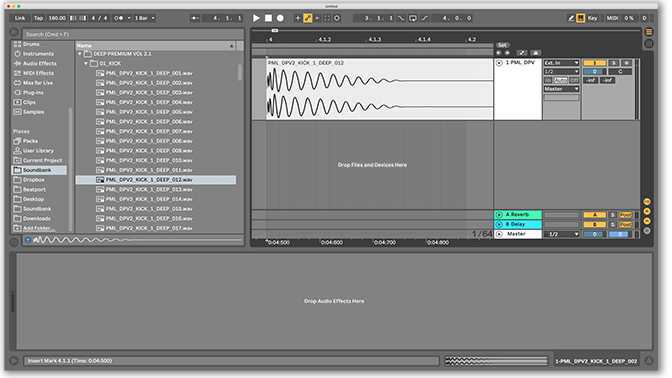Toggle the lock envelopes icon
This screenshot has width=672, height=378.
point(535,53)
